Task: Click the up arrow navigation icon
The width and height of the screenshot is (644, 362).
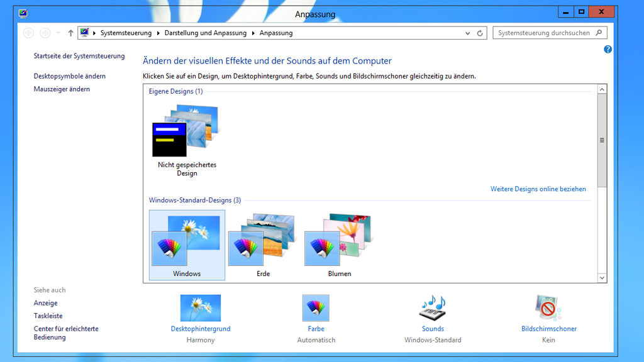Action: 70,33
